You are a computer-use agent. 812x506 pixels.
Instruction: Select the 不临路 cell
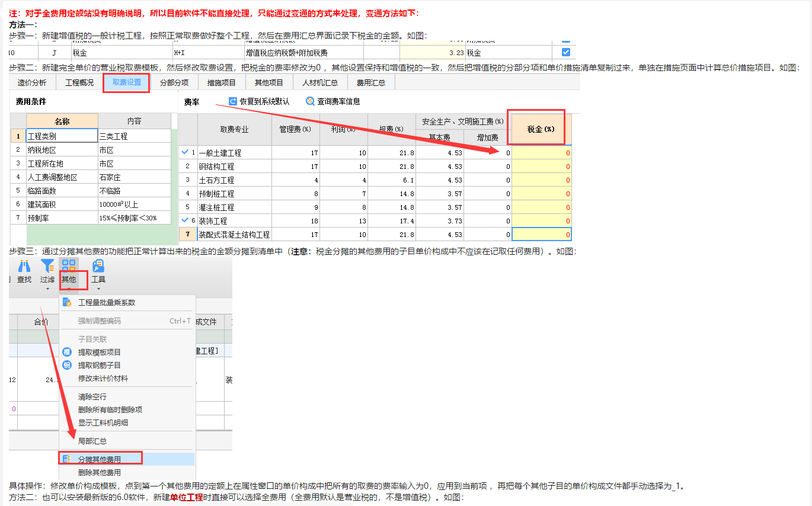click(x=135, y=190)
